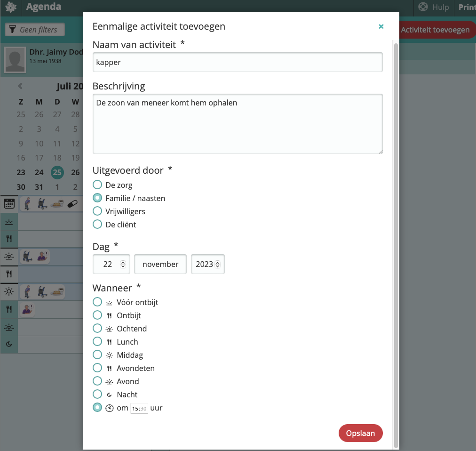
Task: Click the 'Activiteit toevoegen' button
Action: tap(435, 30)
